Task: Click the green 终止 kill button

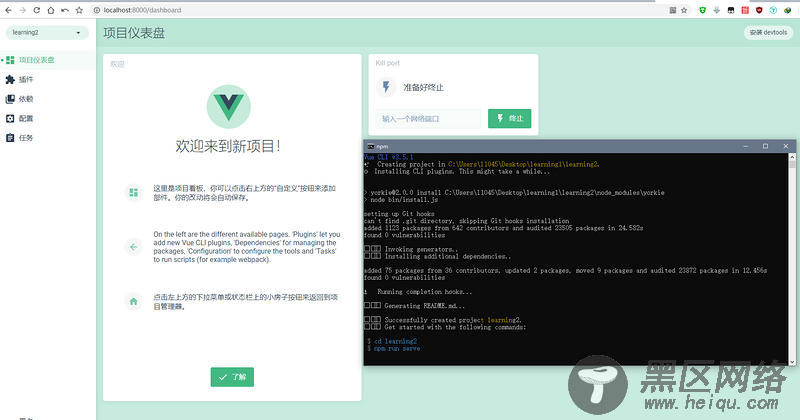Action: 510,118
